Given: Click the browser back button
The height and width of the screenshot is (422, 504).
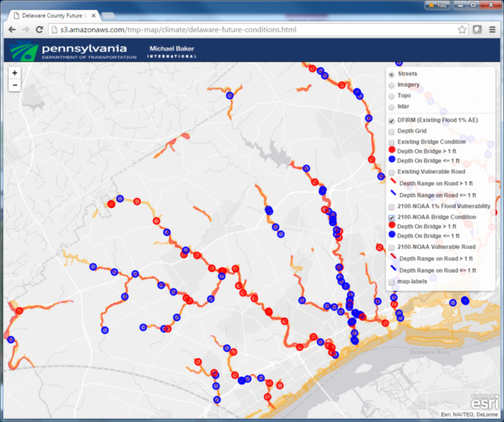Looking at the screenshot, I should (12, 29).
